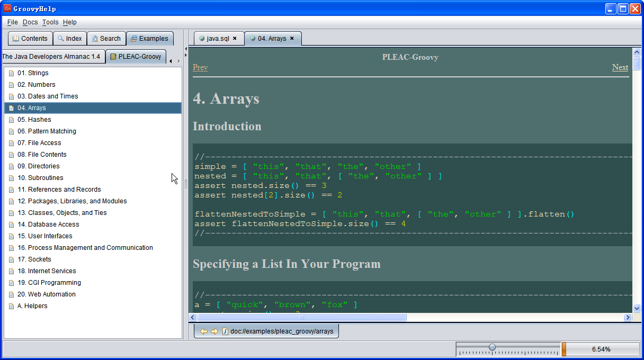Click horizontal scrollbar right arrow
The height and width of the screenshot is (360, 644).
click(628, 318)
